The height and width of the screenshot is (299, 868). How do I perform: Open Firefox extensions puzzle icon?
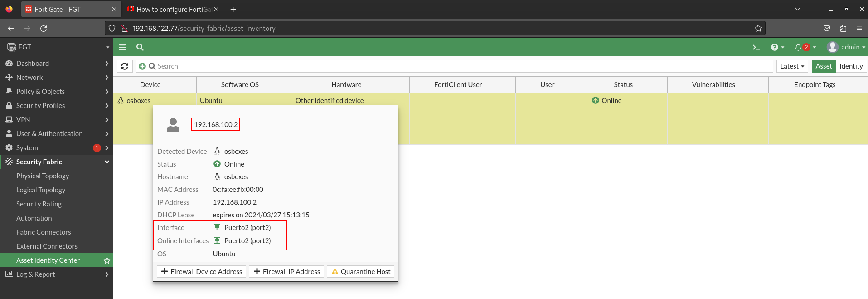843,29
